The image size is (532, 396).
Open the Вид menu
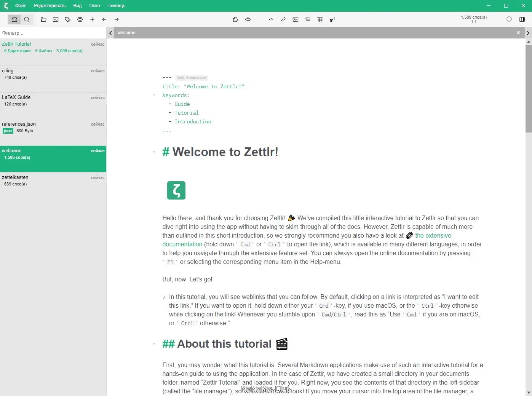77,6
